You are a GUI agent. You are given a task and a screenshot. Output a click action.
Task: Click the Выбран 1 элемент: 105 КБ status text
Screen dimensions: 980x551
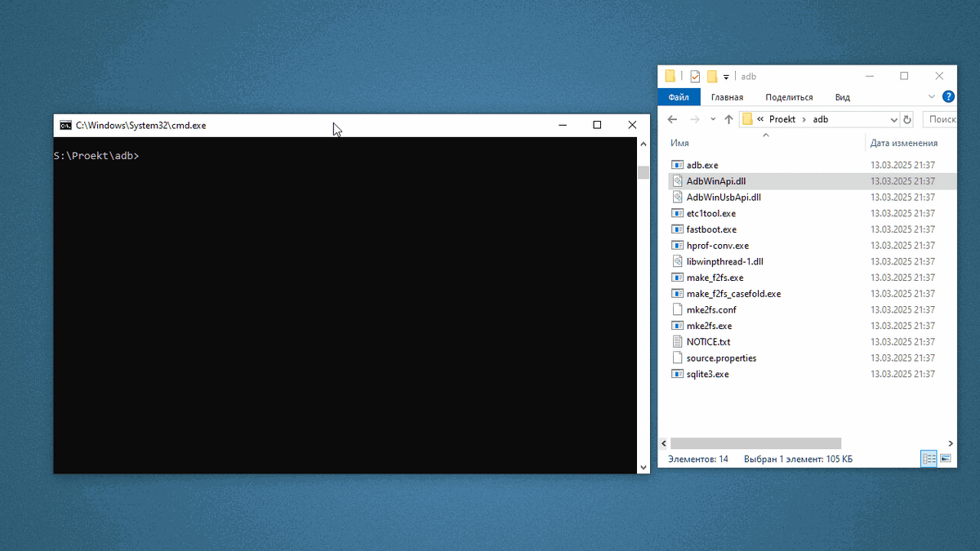pyautogui.click(x=798, y=460)
